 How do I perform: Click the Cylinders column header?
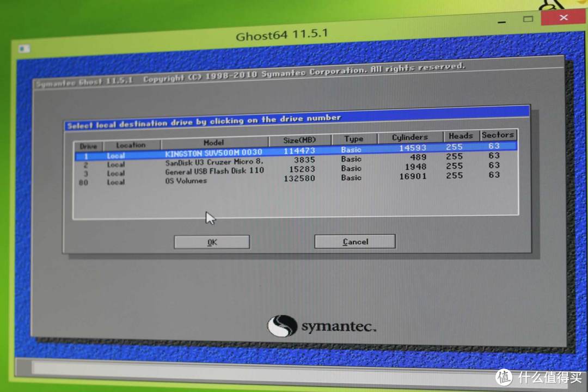tap(410, 137)
